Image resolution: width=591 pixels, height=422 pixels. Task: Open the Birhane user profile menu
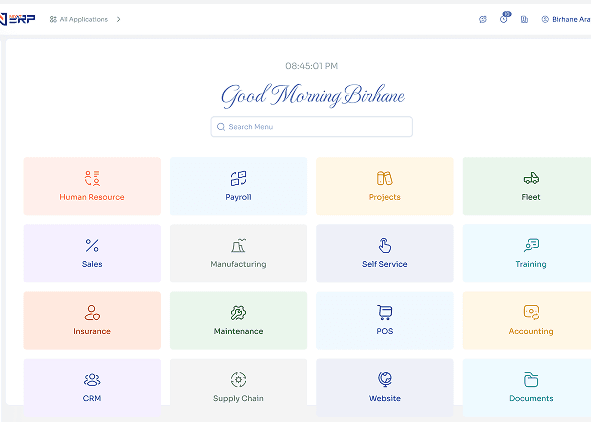click(x=566, y=19)
